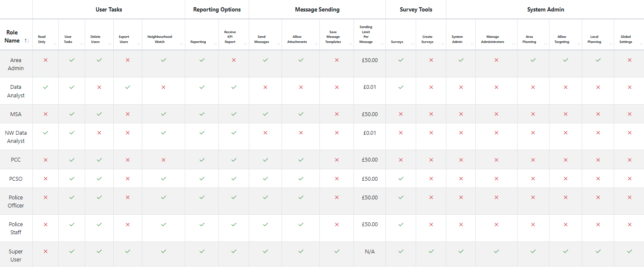Click sort icon in Receive KPI Report header
The width and height of the screenshot is (644, 267).
pos(245,44)
